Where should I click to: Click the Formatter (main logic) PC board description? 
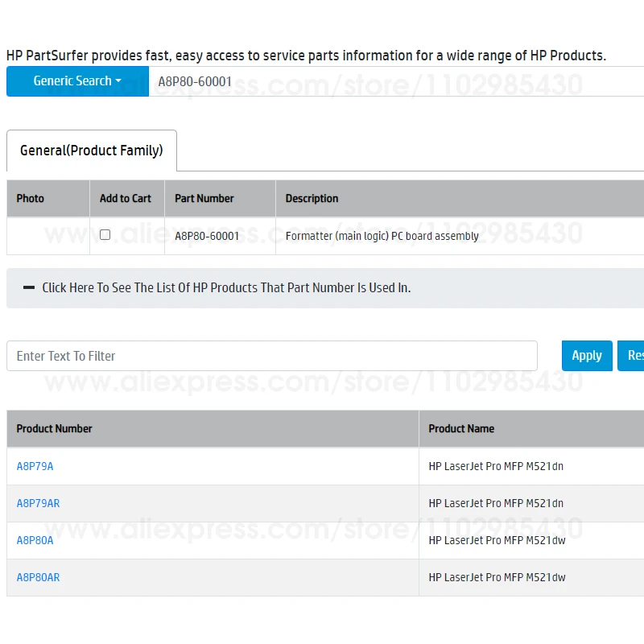point(382,236)
